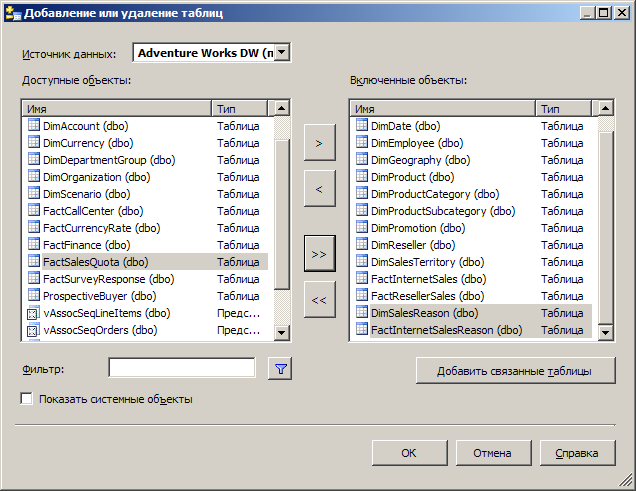This screenshot has height=491, width=636.
Task: Select the DimSalesTerritory (dbo) row text
Action: [428, 262]
